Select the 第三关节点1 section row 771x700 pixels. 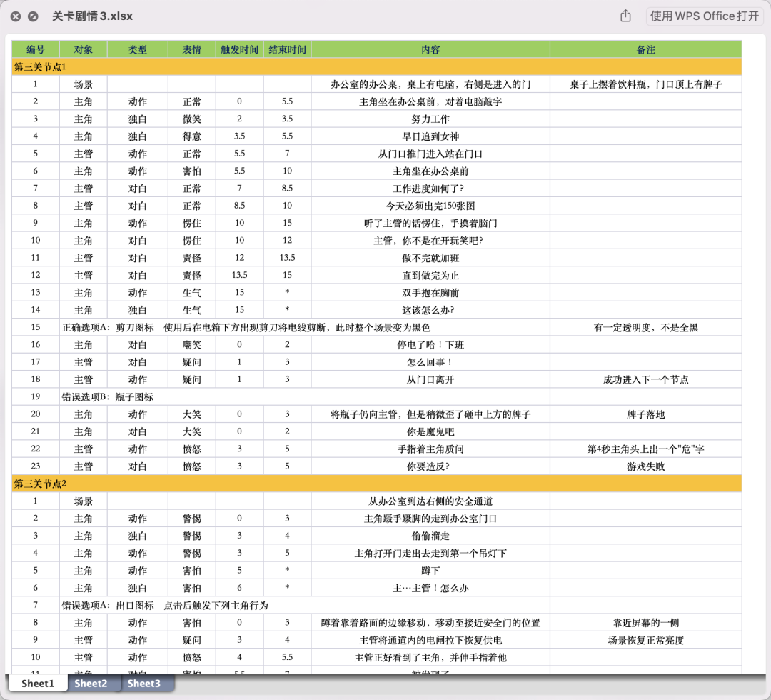[377, 67]
